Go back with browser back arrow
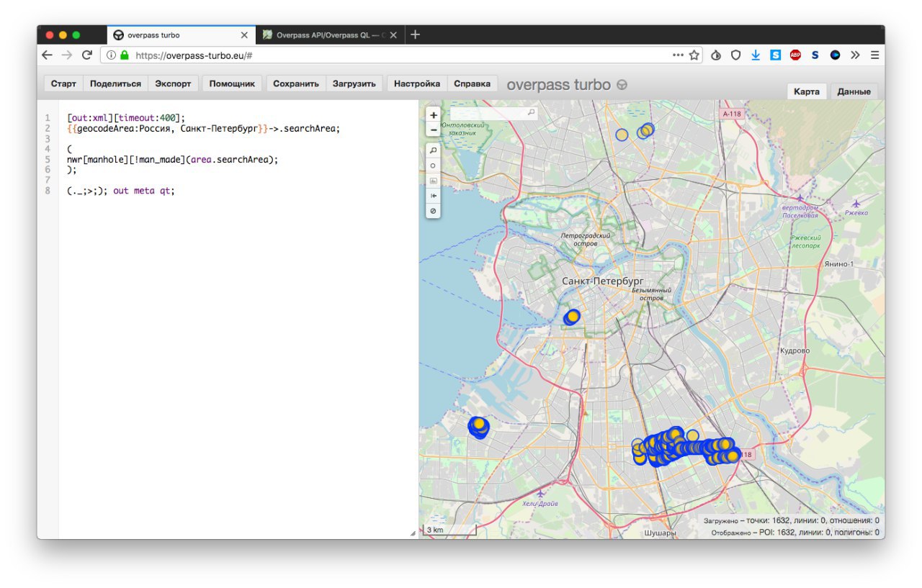 coord(48,55)
